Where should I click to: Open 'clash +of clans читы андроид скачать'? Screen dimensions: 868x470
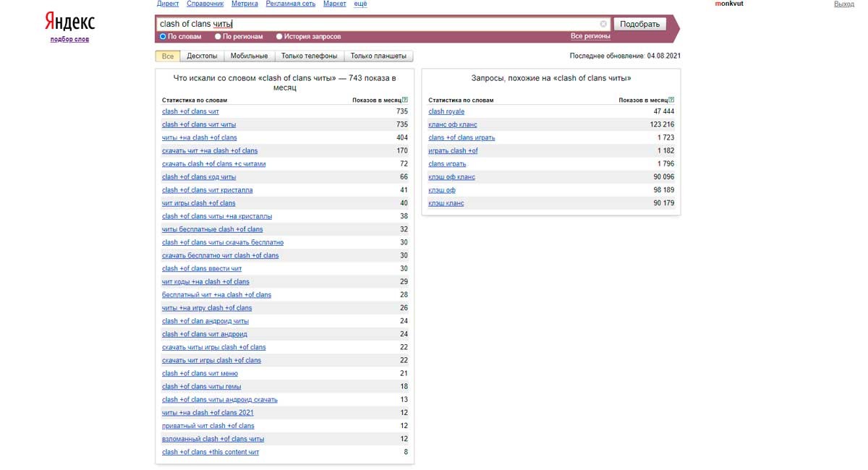[220, 399]
